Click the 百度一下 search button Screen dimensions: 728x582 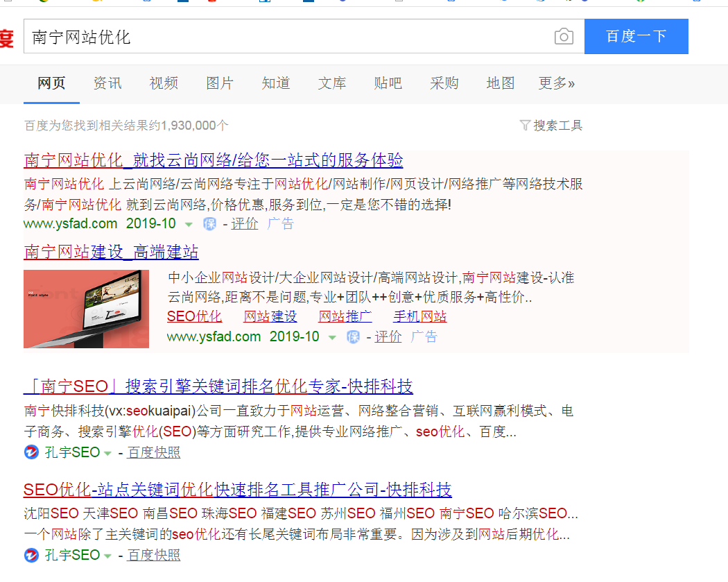[x=636, y=36]
